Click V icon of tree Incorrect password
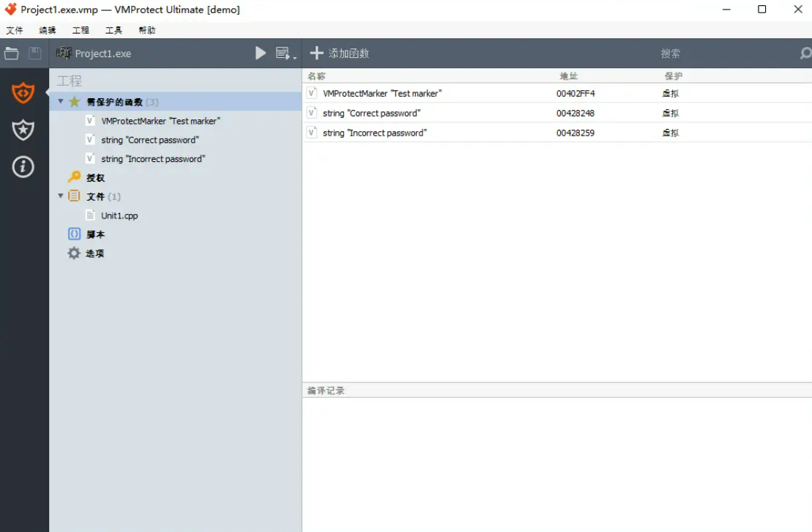Viewport: 812px width, 532px height. 90,159
